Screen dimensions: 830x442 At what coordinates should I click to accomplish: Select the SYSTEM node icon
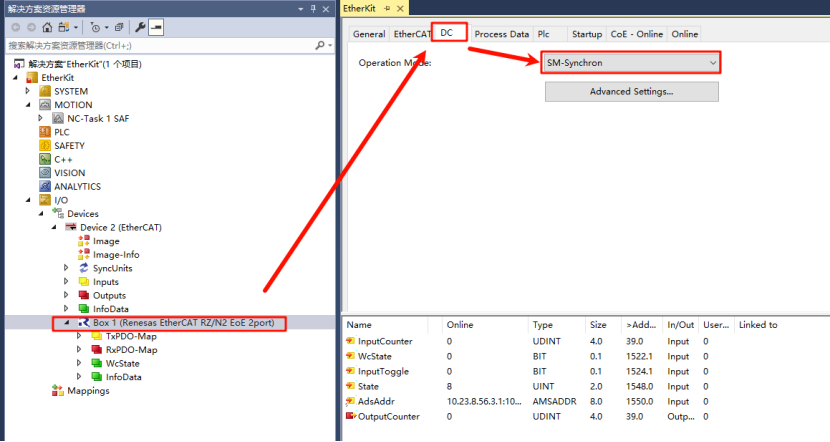[x=45, y=91]
